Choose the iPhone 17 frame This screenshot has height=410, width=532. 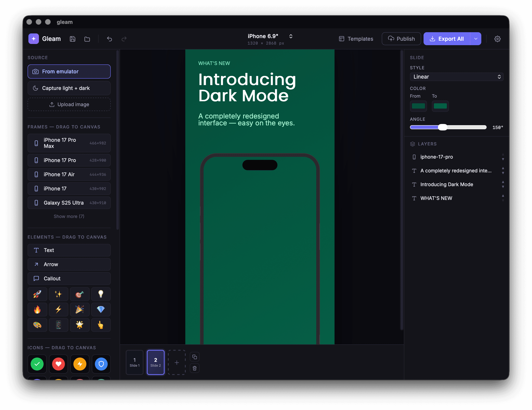(69, 189)
